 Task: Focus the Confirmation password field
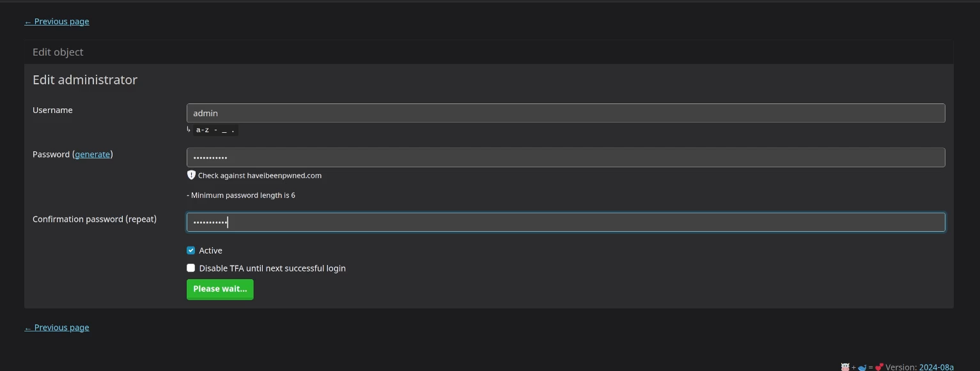coord(566,222)
